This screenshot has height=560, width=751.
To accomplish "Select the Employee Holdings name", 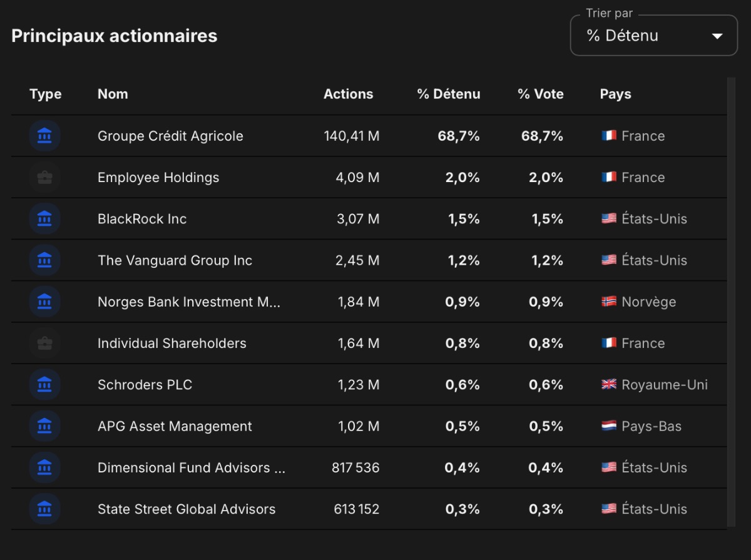I will (158, 178).
